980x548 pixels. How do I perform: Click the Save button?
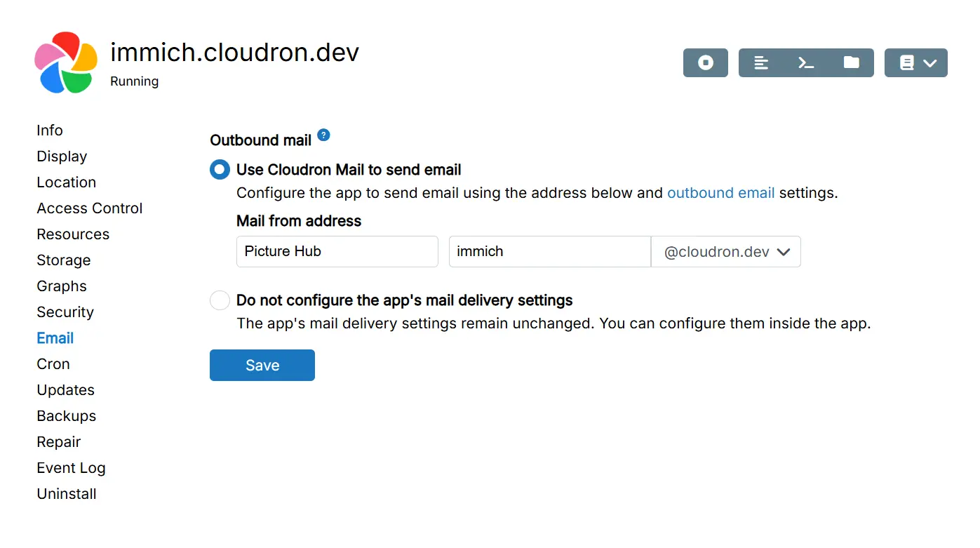coord(262,366)
